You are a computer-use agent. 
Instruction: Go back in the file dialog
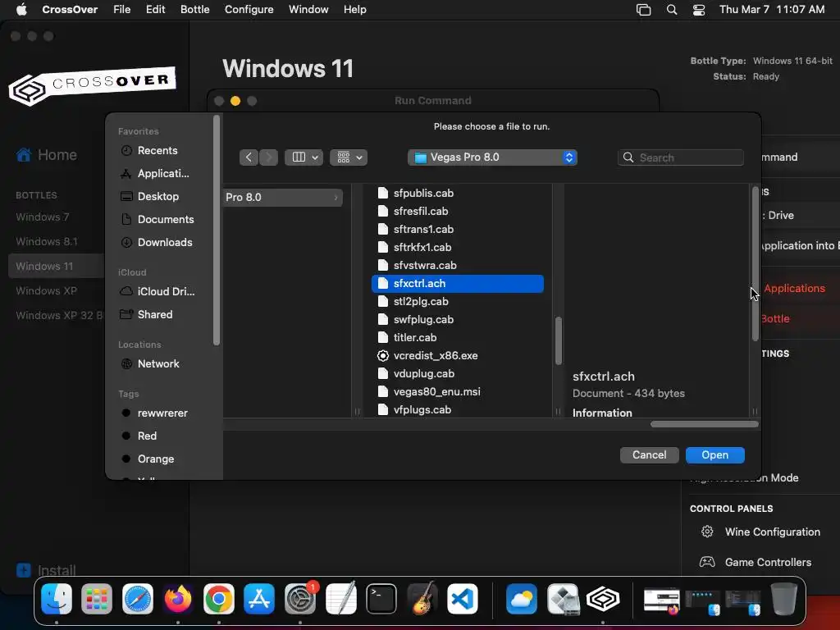(x=249, y=157)
